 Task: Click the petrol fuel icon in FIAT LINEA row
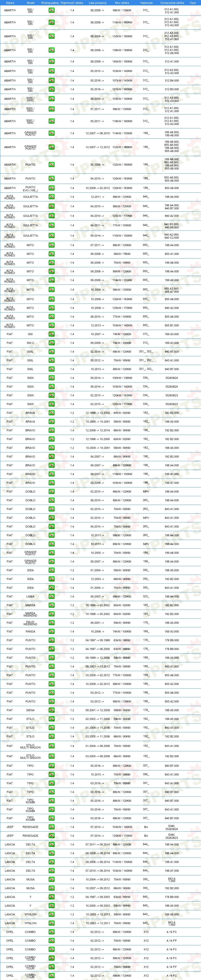pos(51,596)
